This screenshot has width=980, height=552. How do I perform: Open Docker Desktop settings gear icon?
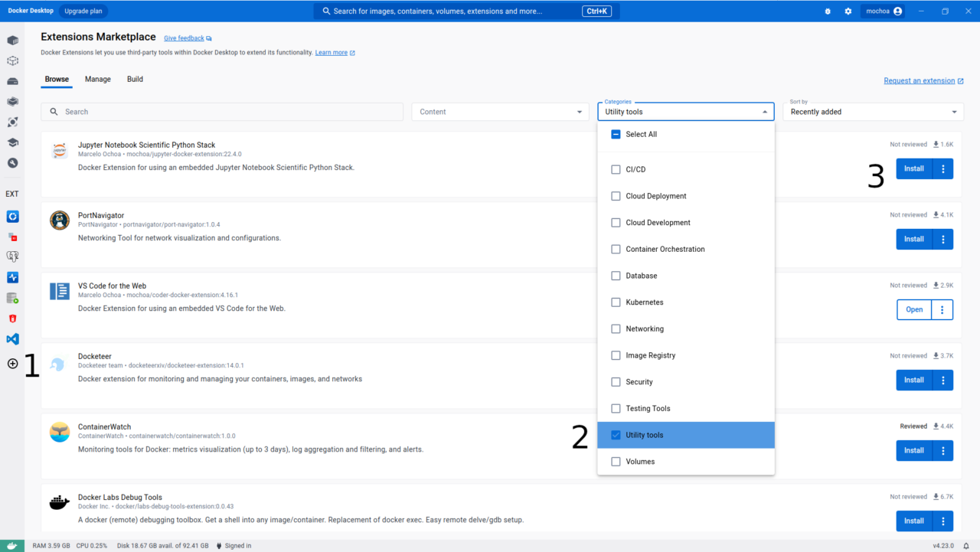point(848,11)
